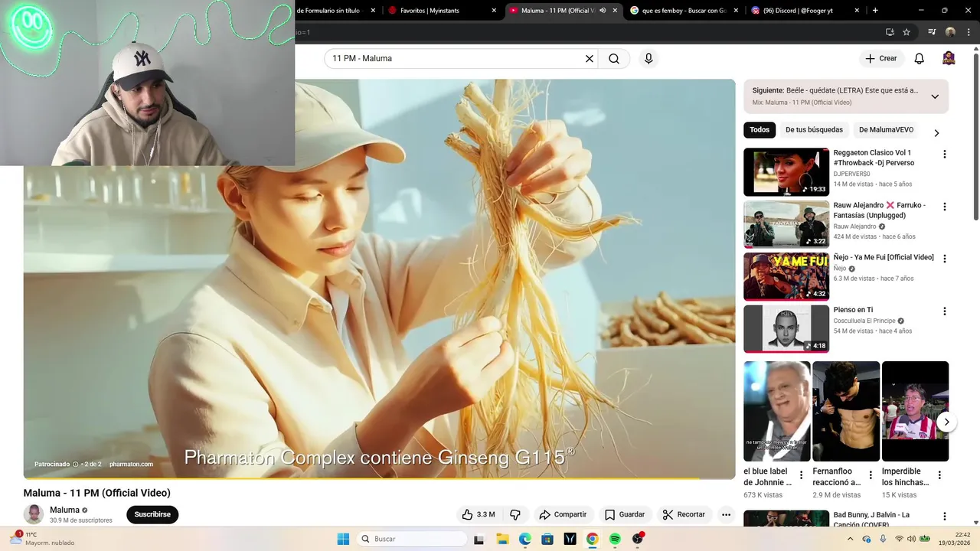
Task: Click the magnifier search button
Action: click(614, 59)
